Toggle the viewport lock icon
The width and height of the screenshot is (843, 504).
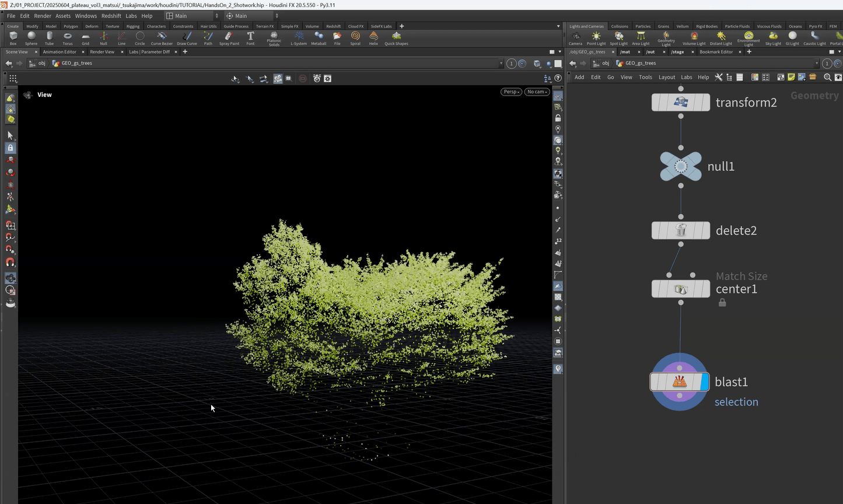[x=558, y=118]
